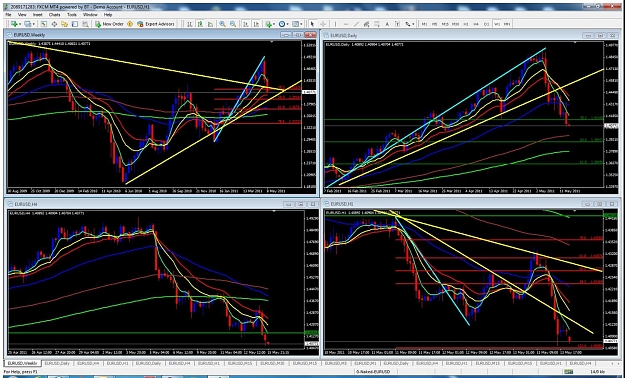Set timeframe to H1
Image resolution: width=625 pixels, height=378 pixels.
pyautogui.click(x=466, y=24)
